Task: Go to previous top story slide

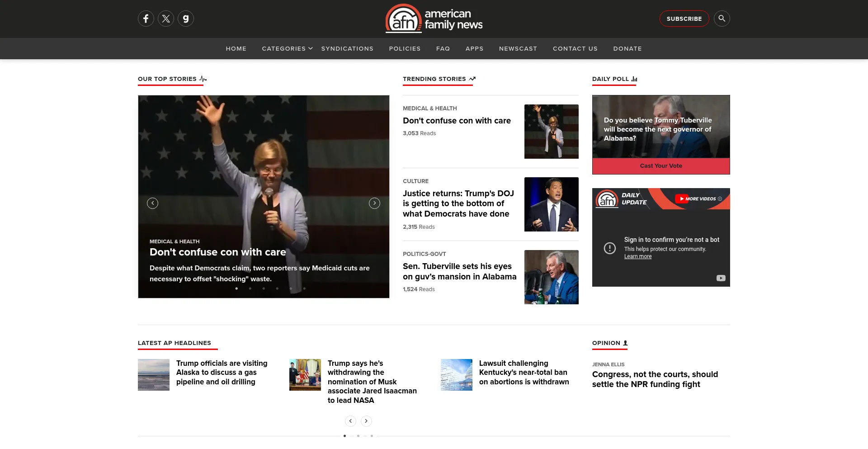Action: tap(153, 203)
